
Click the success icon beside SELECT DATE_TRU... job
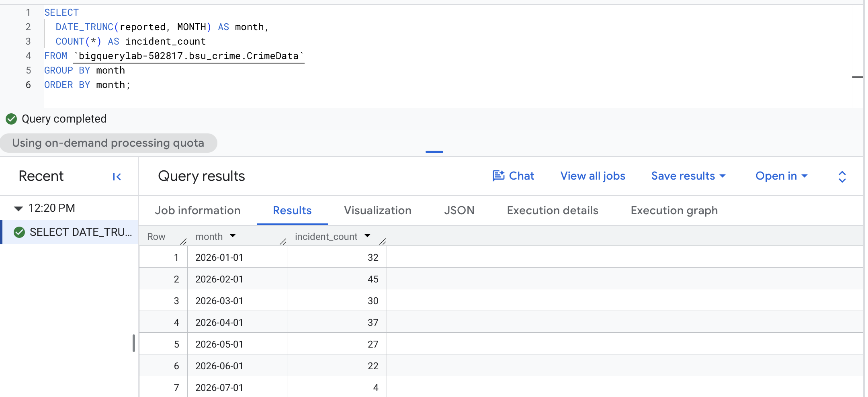(x=19, y=232)
